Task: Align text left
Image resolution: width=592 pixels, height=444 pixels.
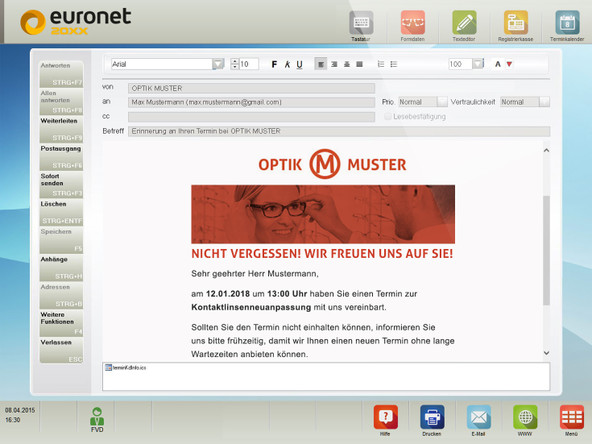Action: point(321,64)
